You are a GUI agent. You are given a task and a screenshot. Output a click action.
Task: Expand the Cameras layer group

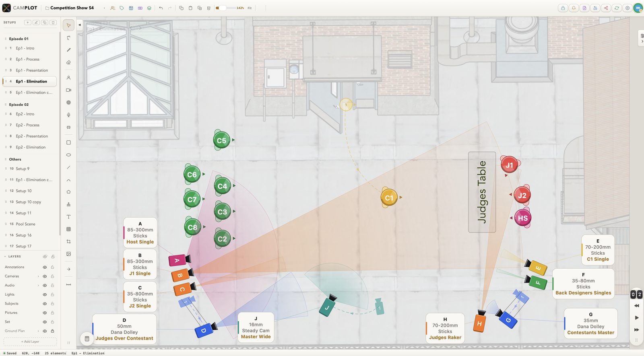click(x=38, y=276)
